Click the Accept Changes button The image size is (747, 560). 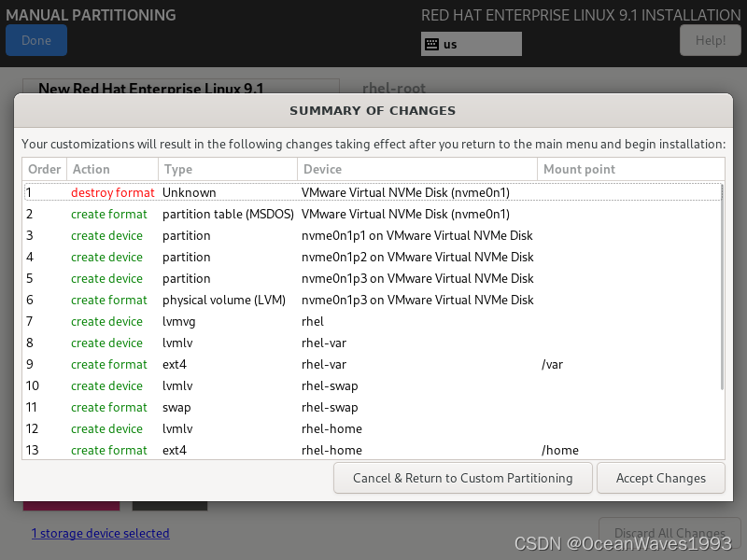tap(661, 478)
